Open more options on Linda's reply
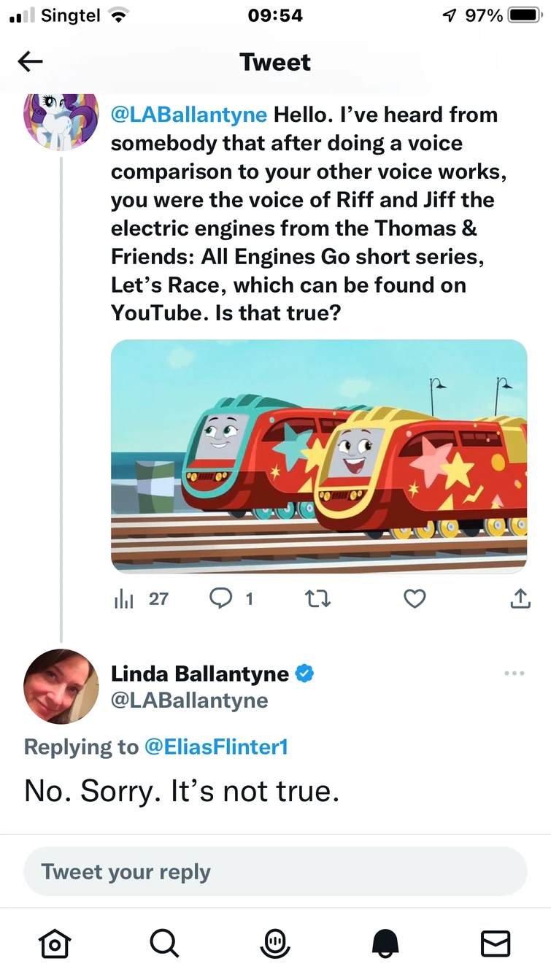The width and height of the screenshot is (551, 980). tap(514, 674)
